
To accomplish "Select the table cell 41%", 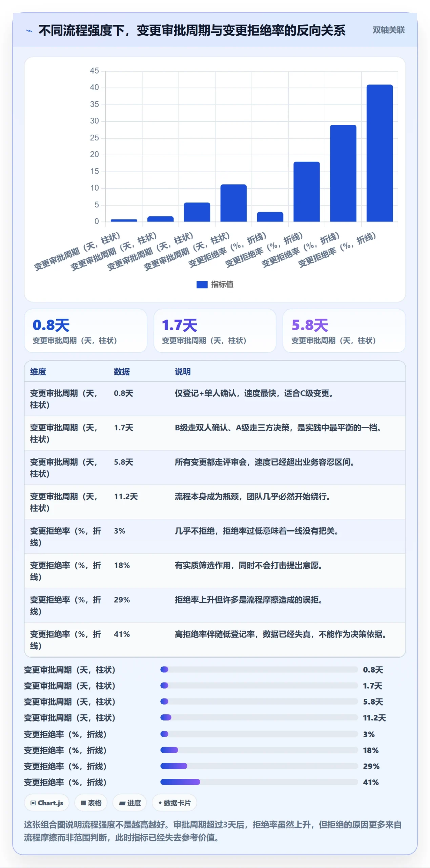I will pyautogui.click(x=122, y=634).
